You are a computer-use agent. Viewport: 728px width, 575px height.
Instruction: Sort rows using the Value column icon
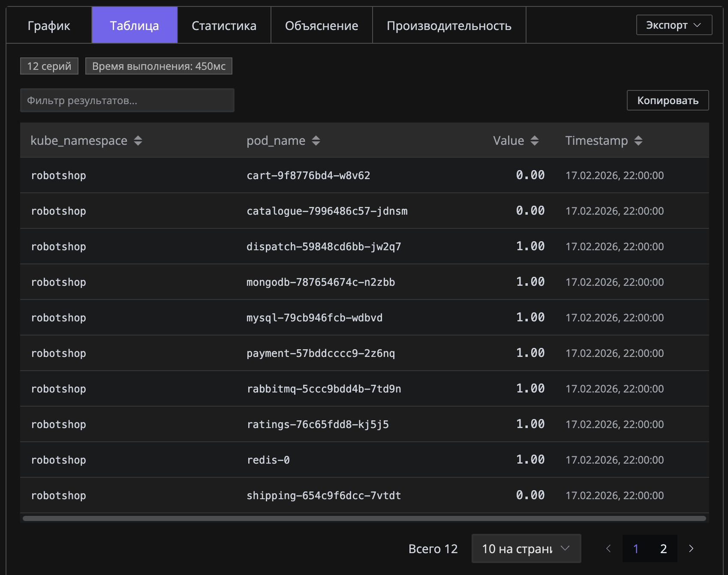[x=534, y=141]
